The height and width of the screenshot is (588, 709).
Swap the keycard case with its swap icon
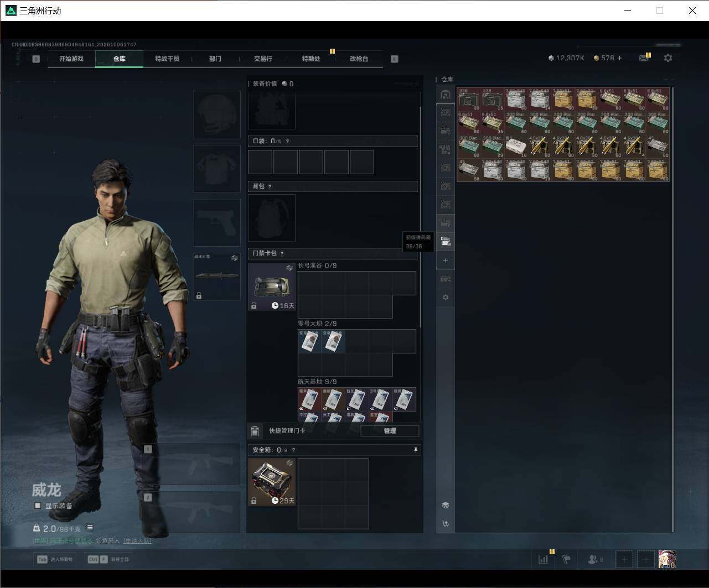tap(289, 268)
